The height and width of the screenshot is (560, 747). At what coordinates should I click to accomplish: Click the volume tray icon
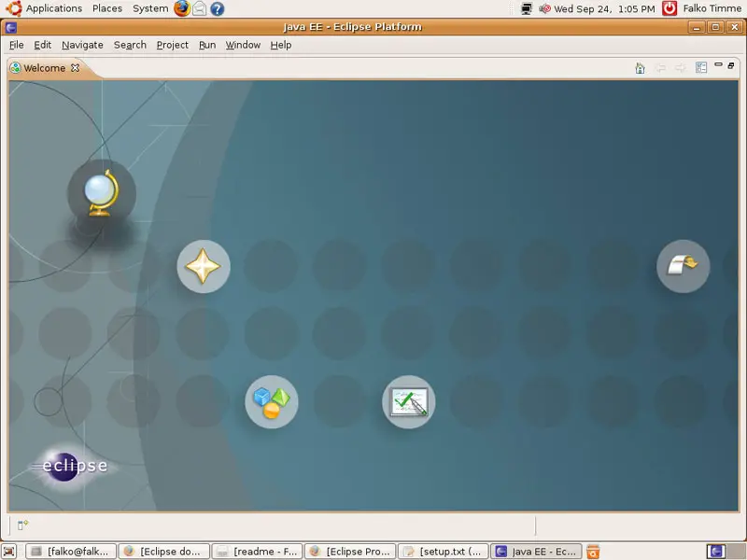tap(544, 8)
